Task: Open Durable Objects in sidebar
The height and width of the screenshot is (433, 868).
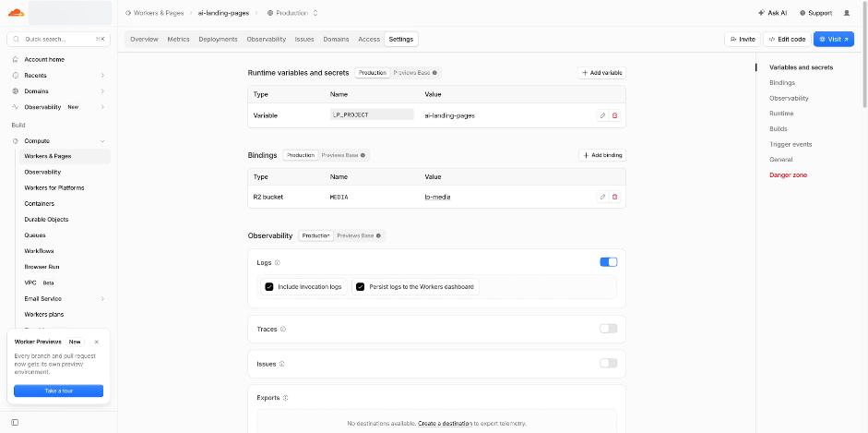Action: pos(46,219)
